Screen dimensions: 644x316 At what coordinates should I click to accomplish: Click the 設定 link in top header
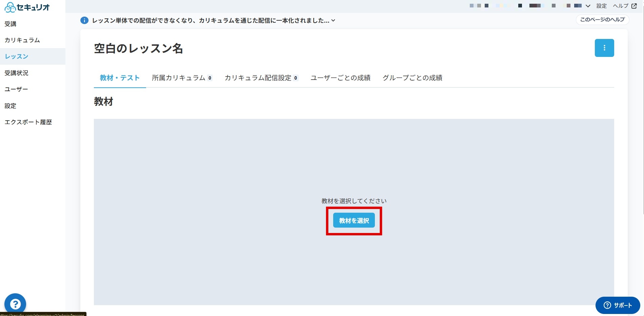pos(602,6)
